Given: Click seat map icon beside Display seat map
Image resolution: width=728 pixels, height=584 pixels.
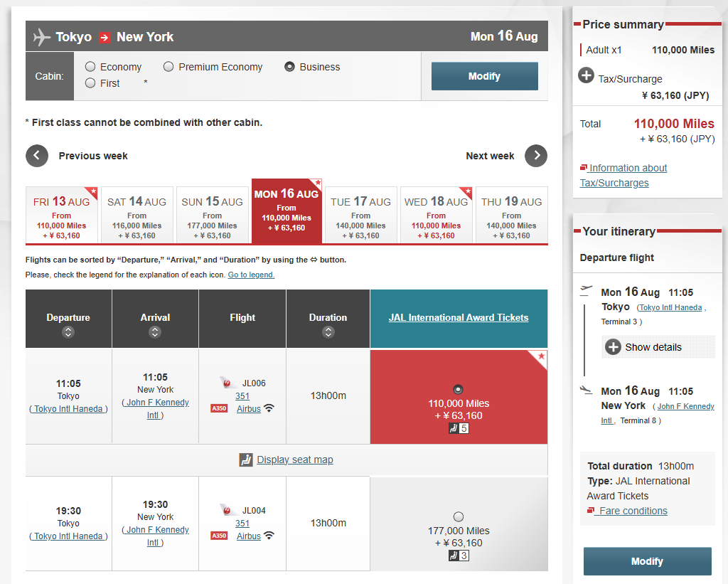Looking at the screenshot, I should 245,460.
